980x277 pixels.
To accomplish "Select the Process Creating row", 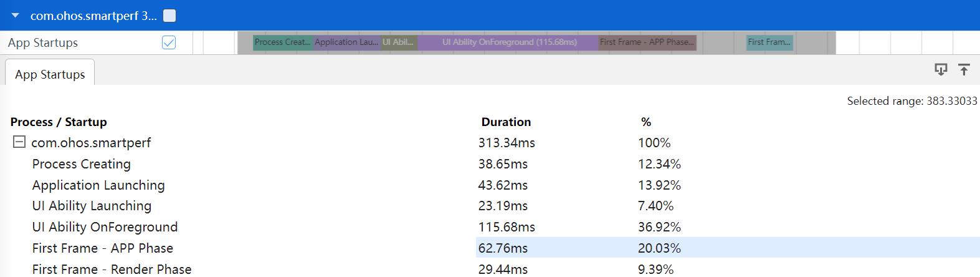I will pos(82,164).
